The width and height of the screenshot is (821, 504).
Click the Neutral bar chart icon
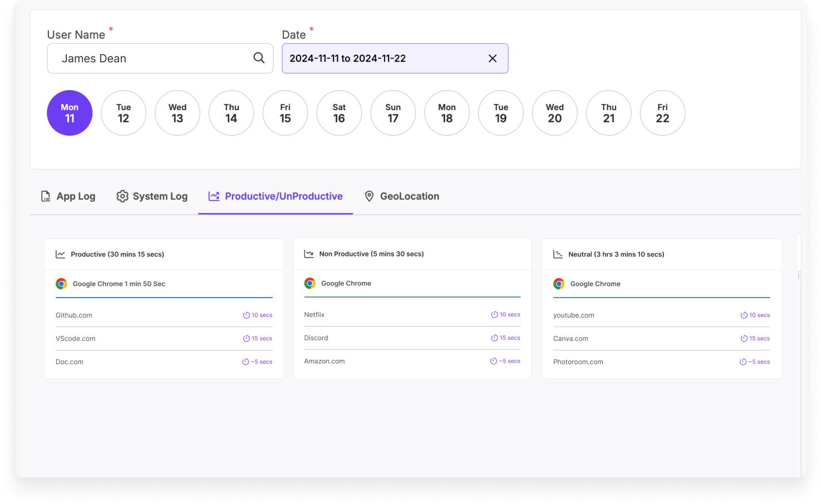click(x=558, y=254)
